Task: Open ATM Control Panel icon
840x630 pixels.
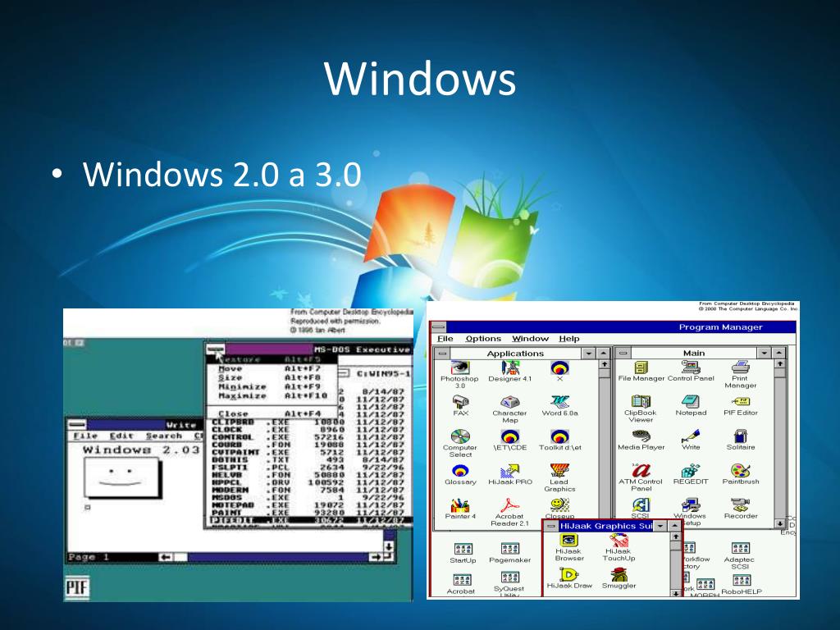Action: [641, 477]
